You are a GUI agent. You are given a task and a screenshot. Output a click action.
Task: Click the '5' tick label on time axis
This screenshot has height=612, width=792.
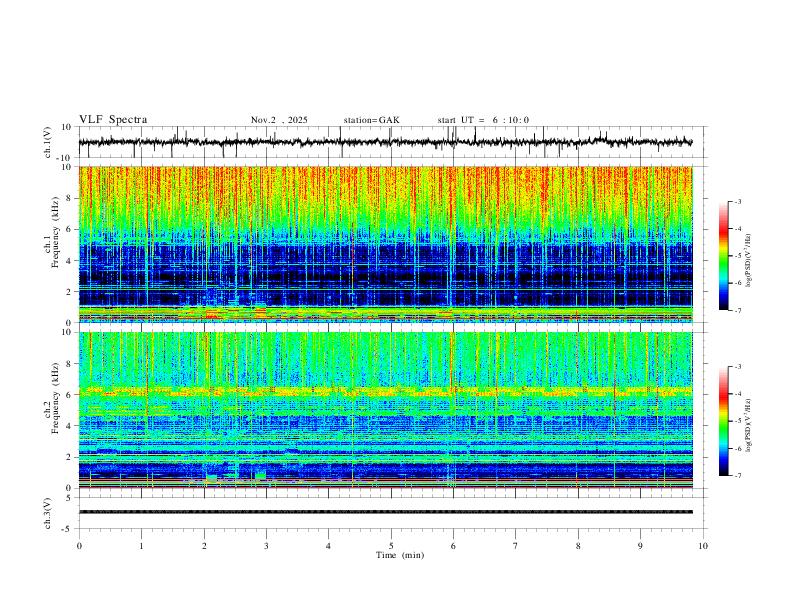pos(391,546)
